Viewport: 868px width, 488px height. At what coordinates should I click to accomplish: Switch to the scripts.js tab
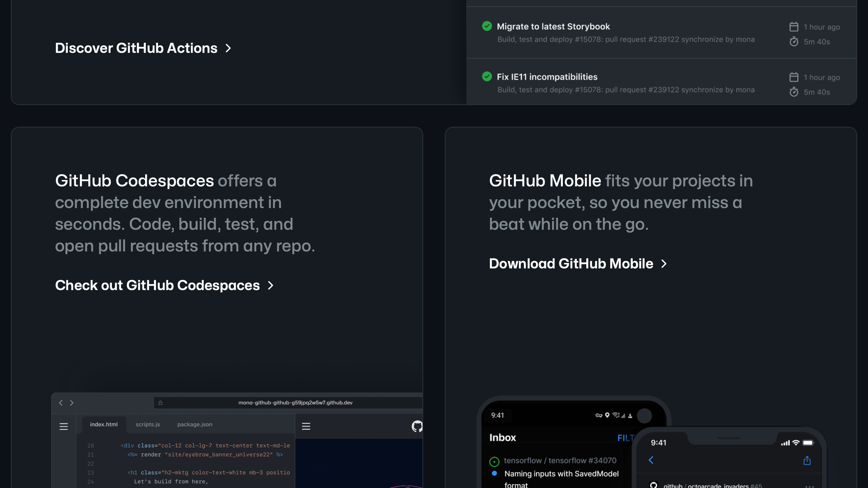tap(148, 424)
